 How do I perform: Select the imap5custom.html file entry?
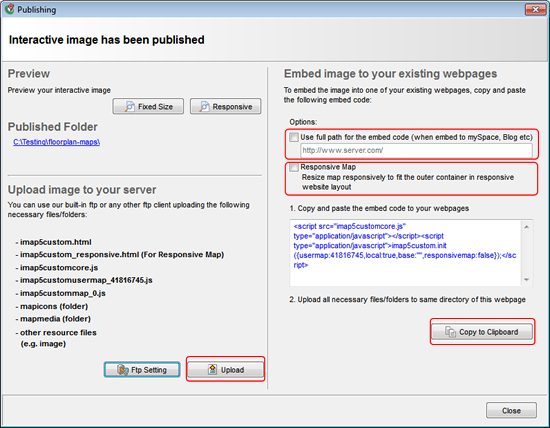tap(55, 242)
